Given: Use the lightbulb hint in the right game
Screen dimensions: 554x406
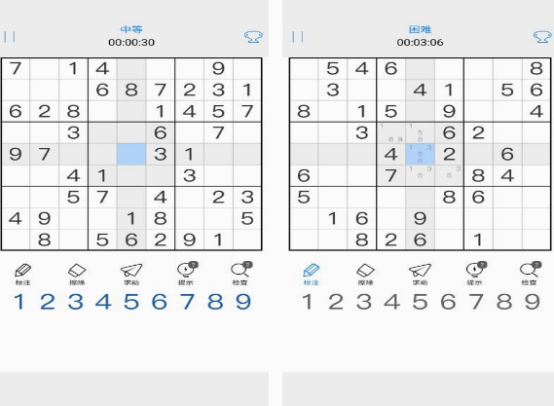Looking at the screenshot, I should pyautogui.click(x=476, y=273).
